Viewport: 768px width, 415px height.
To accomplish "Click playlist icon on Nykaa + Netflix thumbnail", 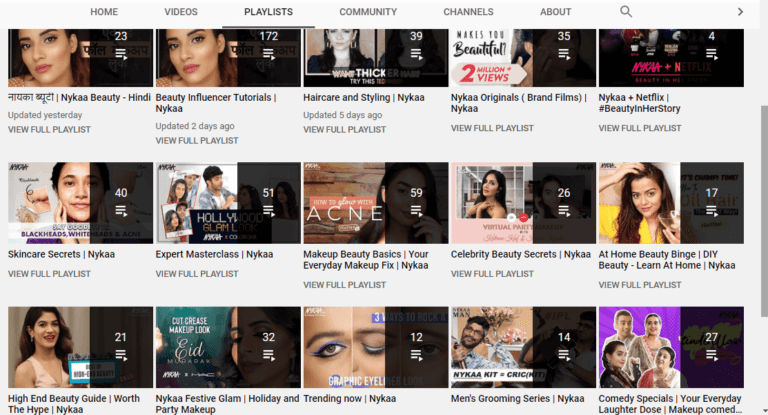I will click(712, 54).
